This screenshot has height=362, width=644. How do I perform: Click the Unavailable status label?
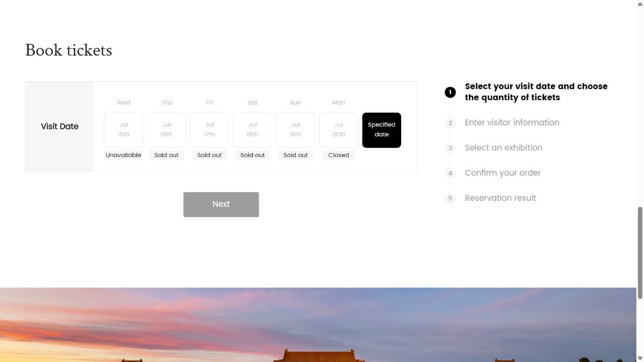pos(123,155)
